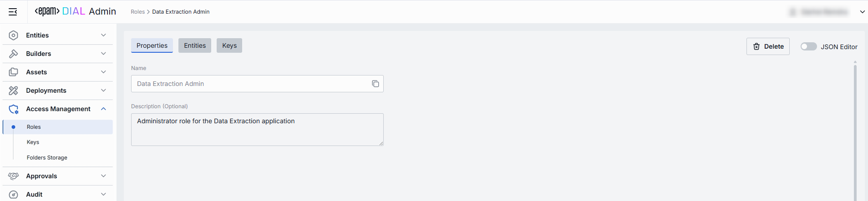This screenshot has height=201, width=868.
Task: Copy the role name with copy icon
Action: 376,84
